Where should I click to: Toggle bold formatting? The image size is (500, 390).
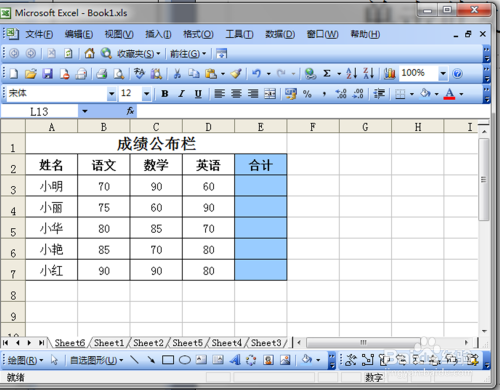click(165, 94)
